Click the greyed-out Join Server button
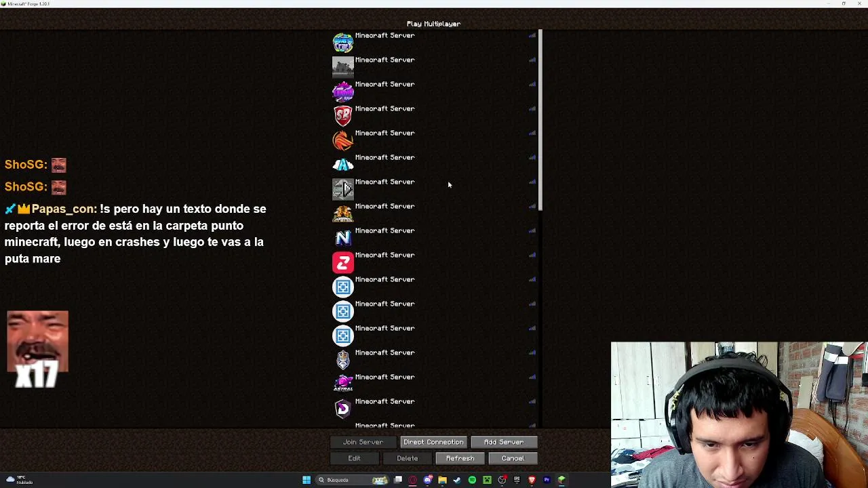This screenshot has height=488, width=868. [x=363, y=442]
